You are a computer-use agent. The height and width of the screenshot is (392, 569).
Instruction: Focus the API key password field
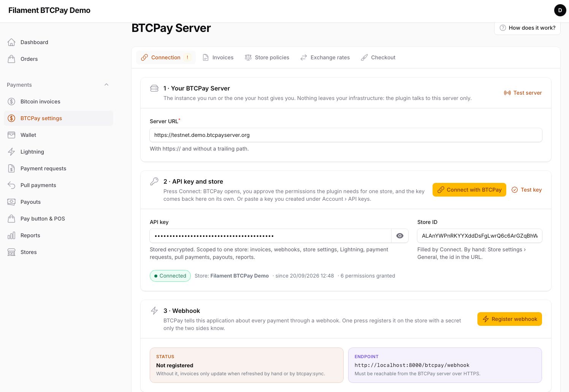(271, 236)
